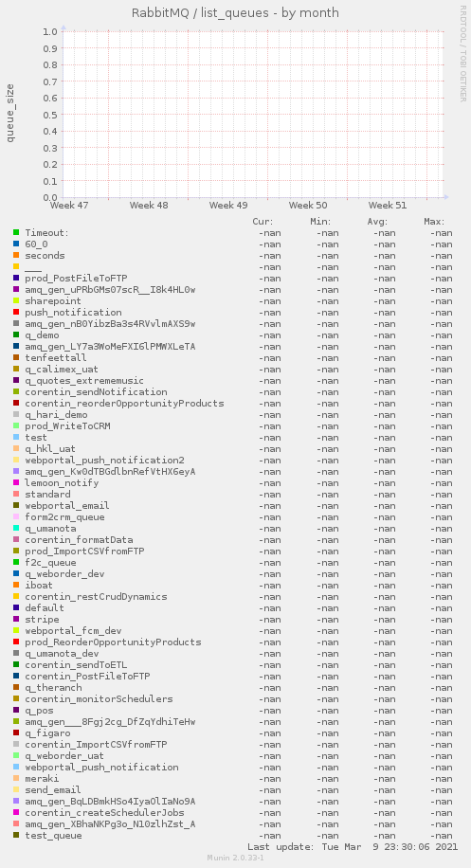
Task: Click the tenfeettall queue label
Action: [x=56, y=357]
